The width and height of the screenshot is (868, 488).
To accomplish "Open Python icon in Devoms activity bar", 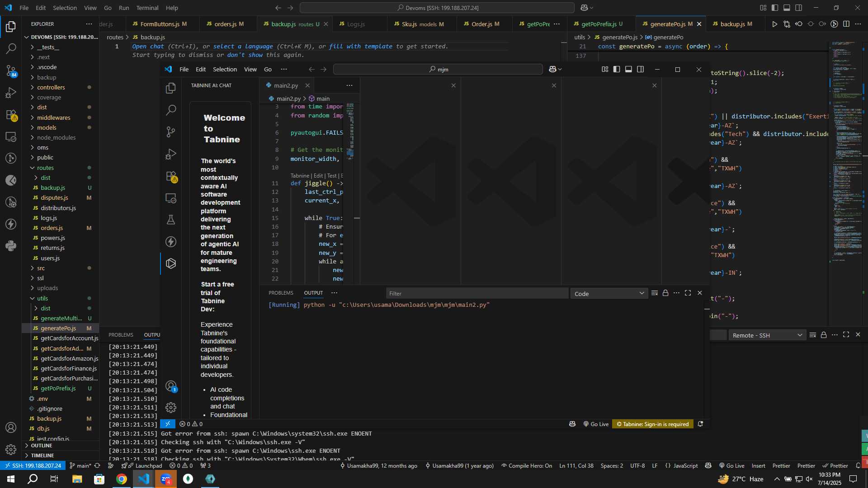I will (11, 246).
